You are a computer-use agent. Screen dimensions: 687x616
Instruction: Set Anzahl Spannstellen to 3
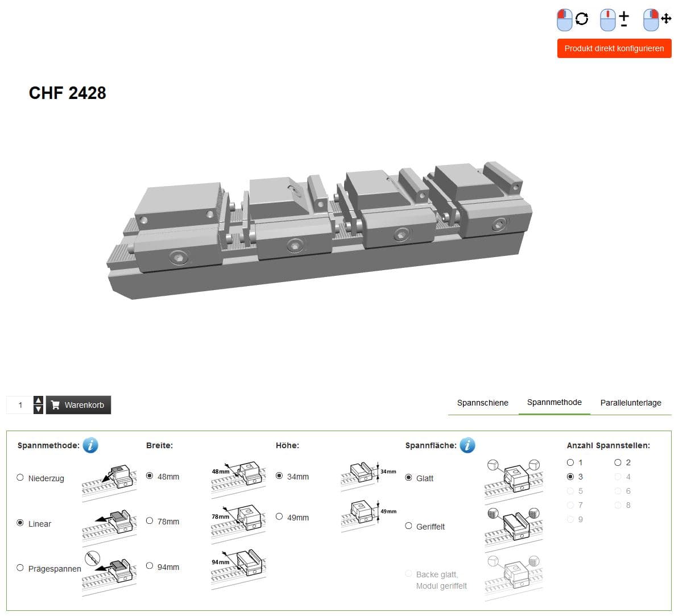(570, 477)
